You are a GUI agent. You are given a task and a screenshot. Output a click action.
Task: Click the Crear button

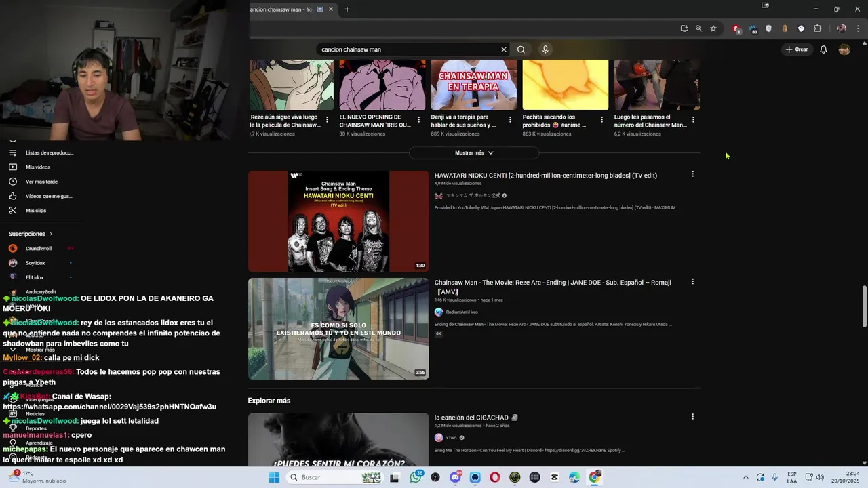(797, 49)
